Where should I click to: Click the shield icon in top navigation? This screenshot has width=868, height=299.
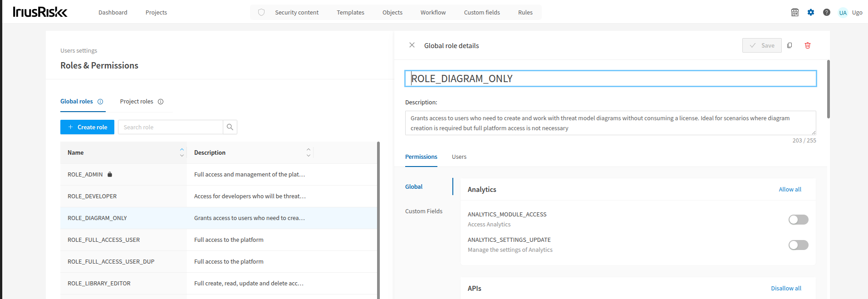pyautogui.click(x=261, y=12)
